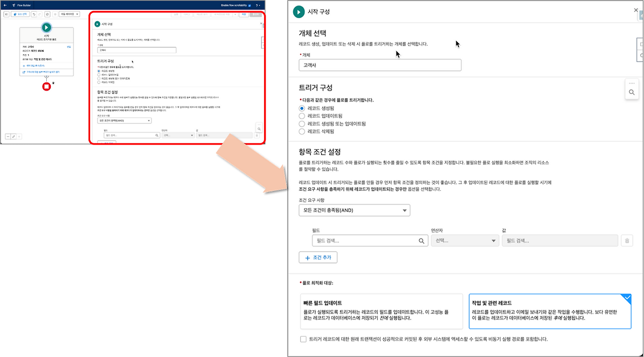Select 레코드 삭제됨 radio in enlarged panel
The width and height of the screenshot is (644, 357).
click(x=302, y=131)
